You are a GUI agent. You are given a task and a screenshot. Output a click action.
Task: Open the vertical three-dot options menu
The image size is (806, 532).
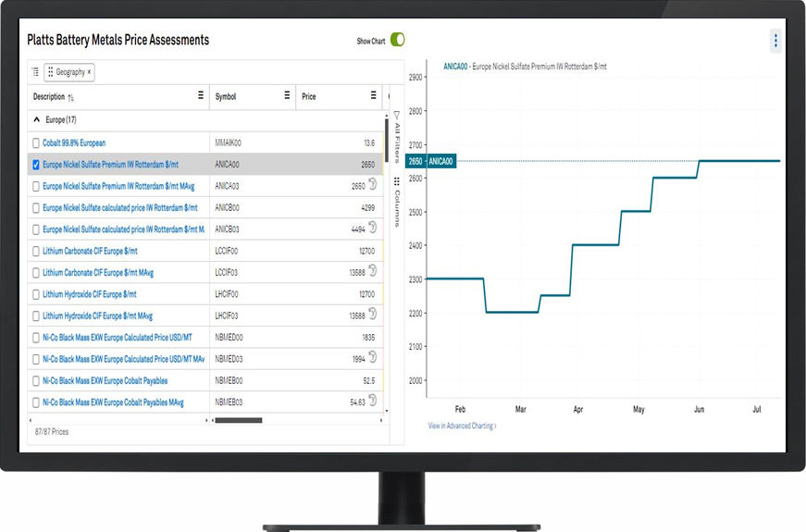pos(775,40)
